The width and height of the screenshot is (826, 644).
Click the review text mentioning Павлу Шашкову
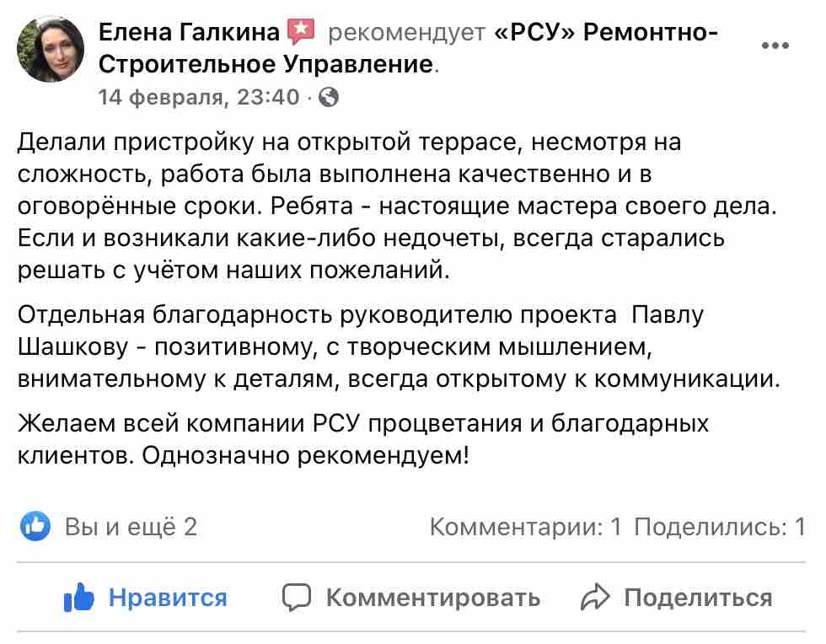pyautogui.click(x=399, y=346)
